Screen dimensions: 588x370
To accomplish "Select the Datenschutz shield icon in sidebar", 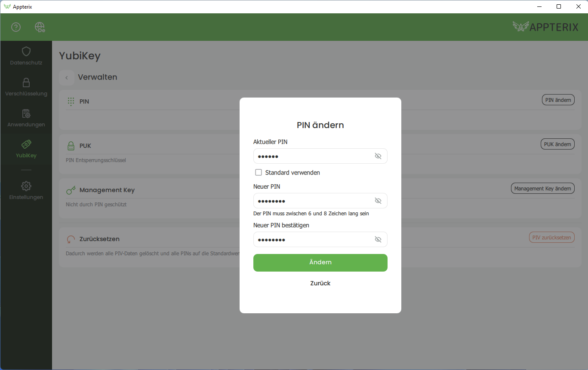I will coord(26,52).
